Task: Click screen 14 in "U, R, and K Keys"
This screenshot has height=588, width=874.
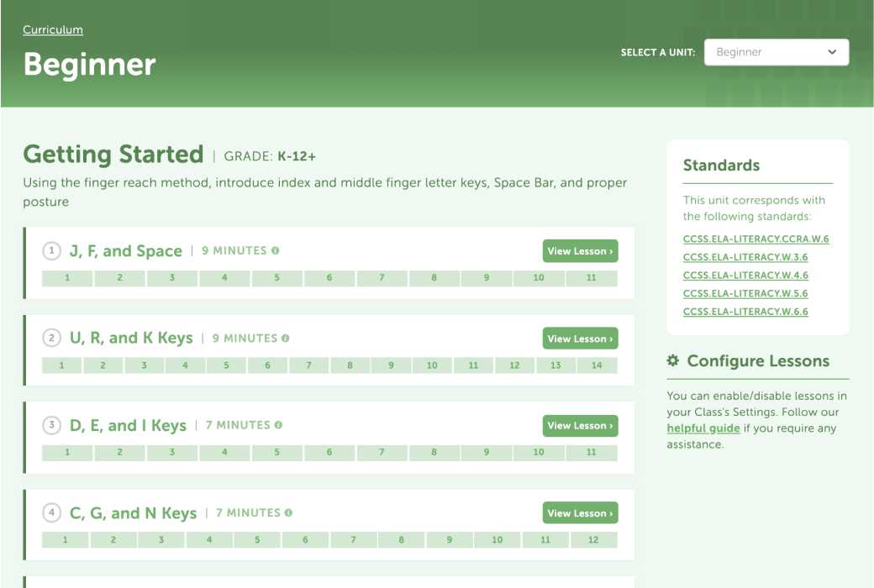Action: click(596, 365)
